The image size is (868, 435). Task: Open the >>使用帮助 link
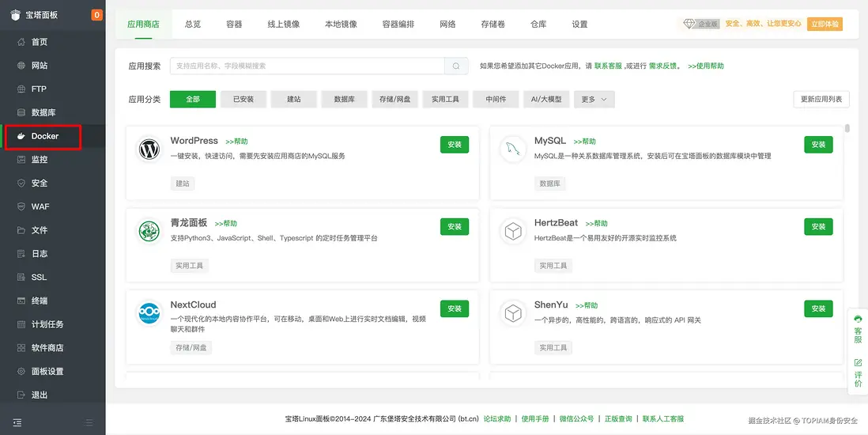tap(705, 66)
